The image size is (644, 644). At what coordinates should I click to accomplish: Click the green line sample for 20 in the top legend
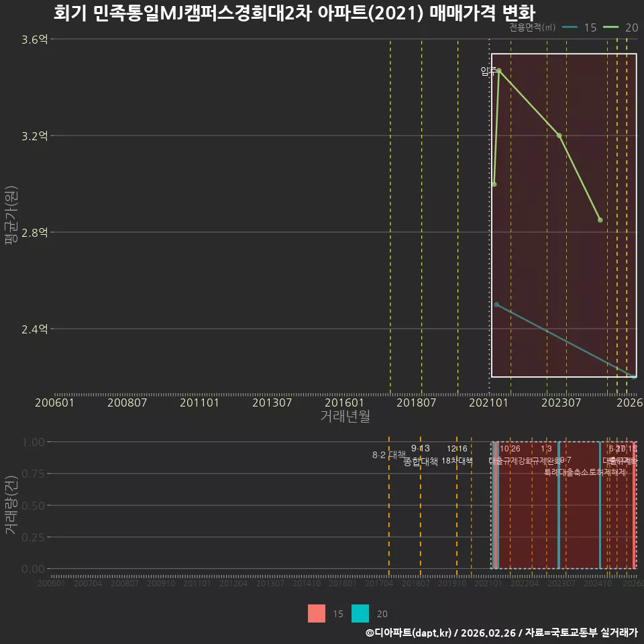610,28
